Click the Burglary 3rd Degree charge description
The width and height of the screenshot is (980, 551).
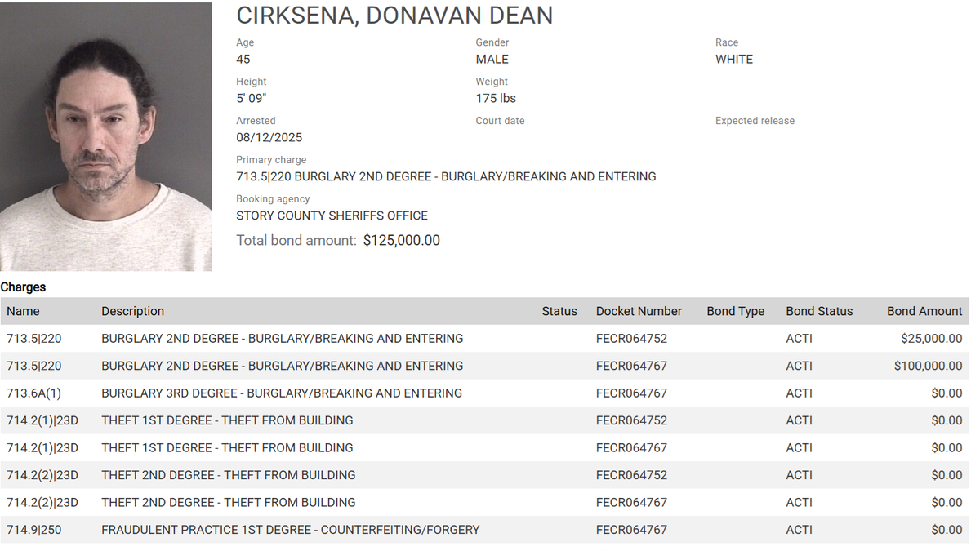tap(282, 393)
